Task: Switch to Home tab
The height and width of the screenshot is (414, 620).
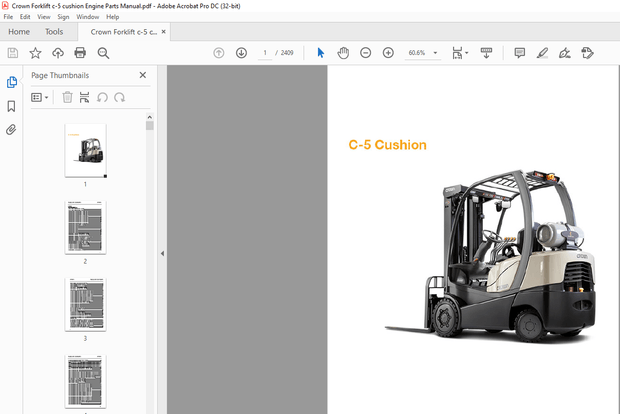Action: 19,32
